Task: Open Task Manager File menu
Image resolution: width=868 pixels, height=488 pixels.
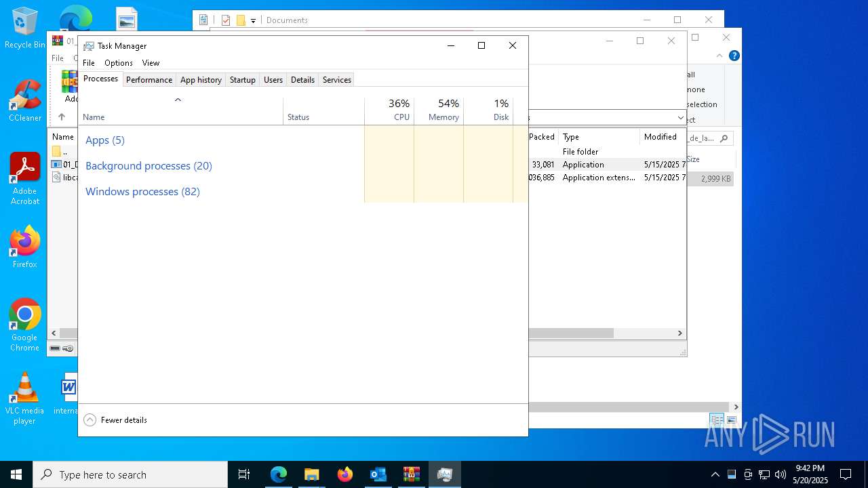Action: pyautogui.click(x=89, y=62)
